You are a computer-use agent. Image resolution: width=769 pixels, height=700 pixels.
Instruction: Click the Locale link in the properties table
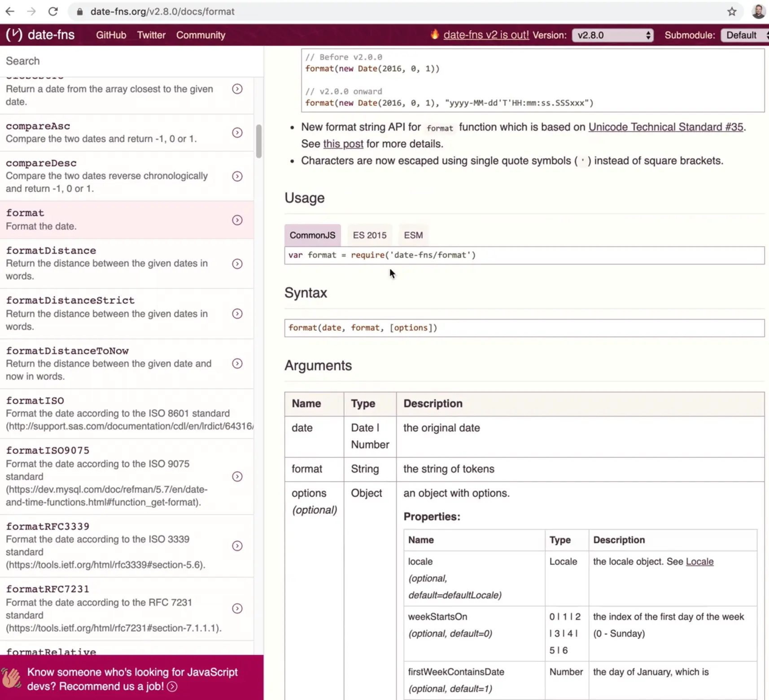coord(700,561)
